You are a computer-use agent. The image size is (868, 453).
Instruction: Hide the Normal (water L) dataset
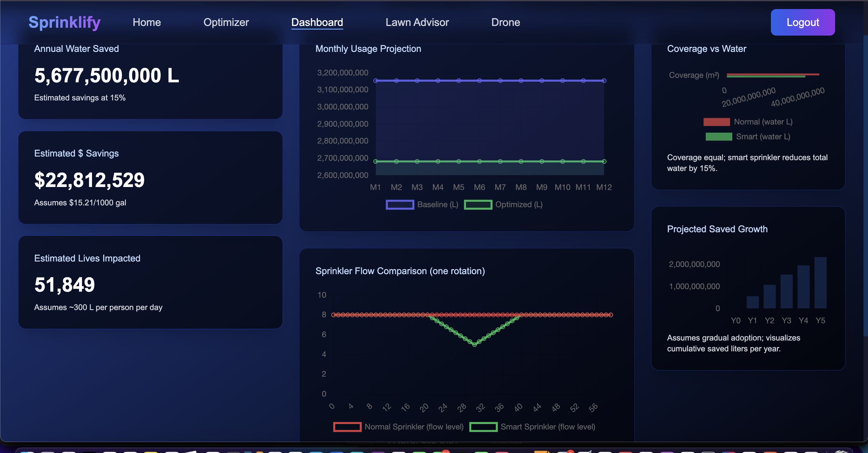716,122
